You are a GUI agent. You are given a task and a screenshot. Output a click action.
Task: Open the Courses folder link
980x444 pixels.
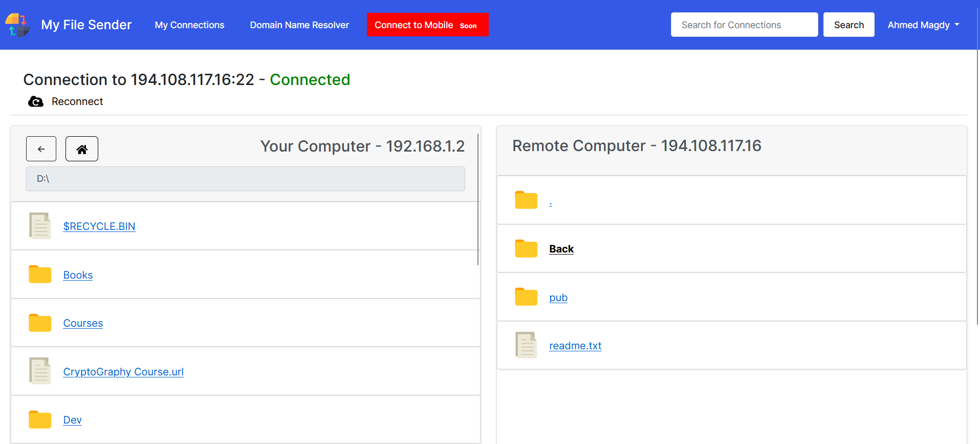[83, 323]
